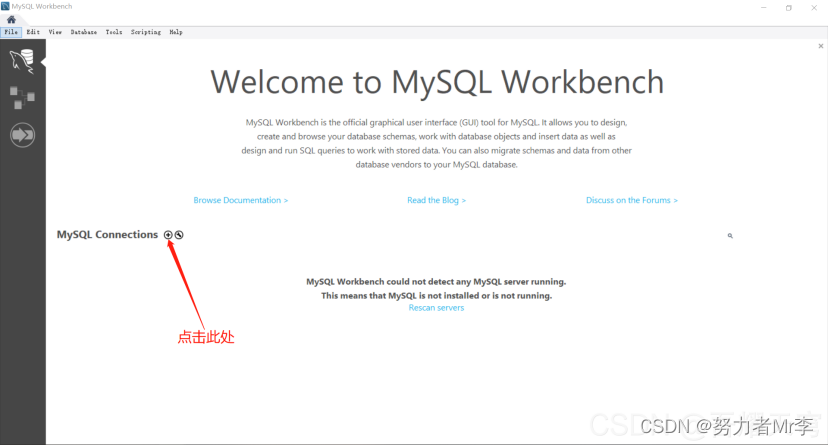This screenshot has width=828, height=445.
Task: Open the Migration wizard sidebar icon
Action: coord(22,135)
